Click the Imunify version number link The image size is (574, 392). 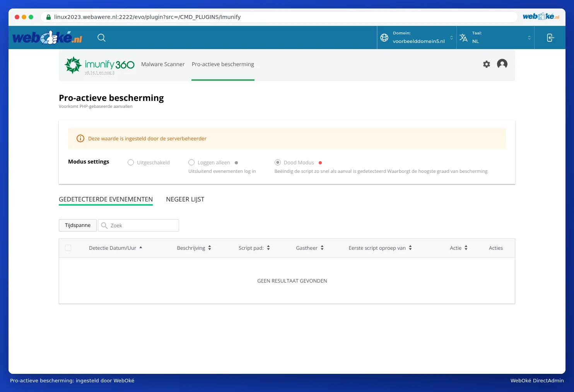coord(100,73)
